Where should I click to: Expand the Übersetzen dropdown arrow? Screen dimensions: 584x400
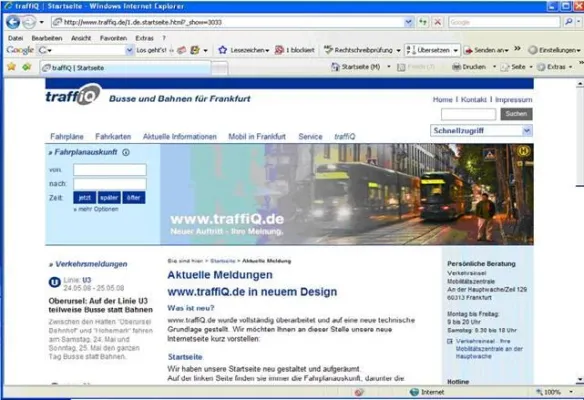pos(456,50)
